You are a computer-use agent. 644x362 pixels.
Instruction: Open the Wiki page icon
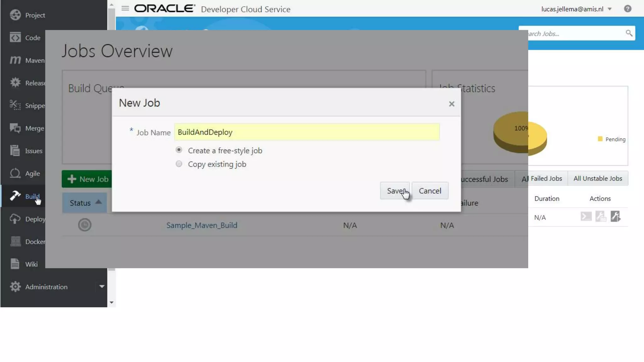pyautogui.click(x=15, y=264)
